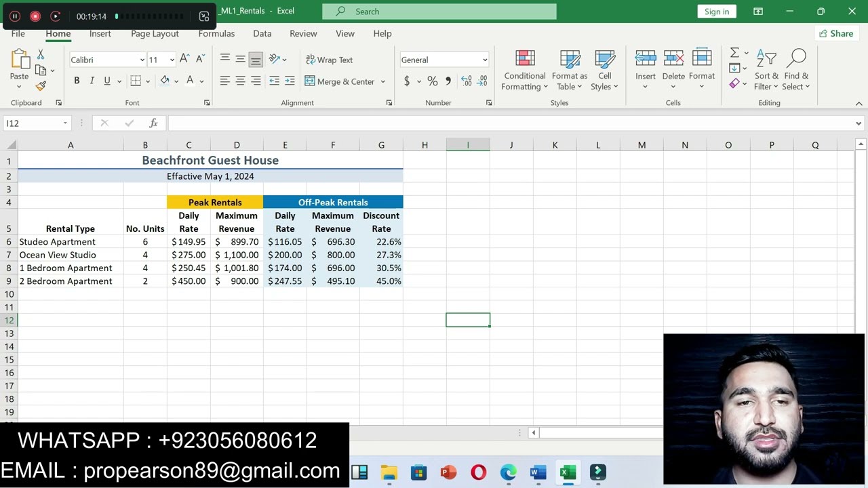Screen dimensions: 868x488
Task: Click the Insert cells icon
Action: 646,59
